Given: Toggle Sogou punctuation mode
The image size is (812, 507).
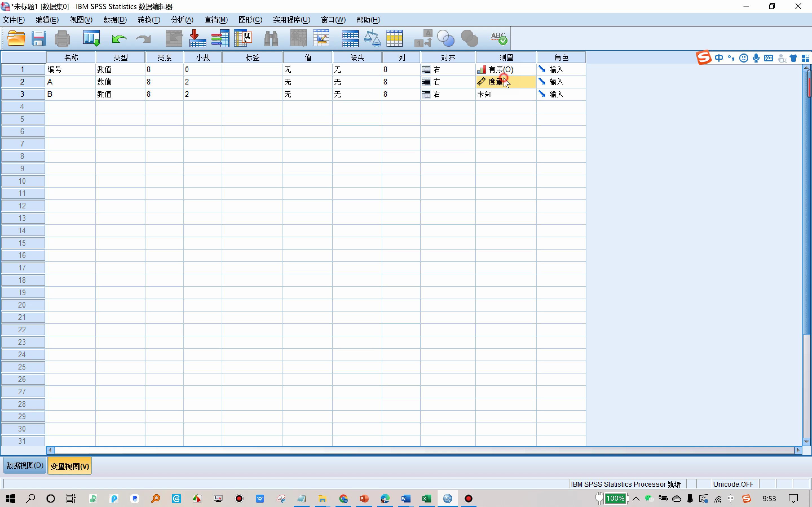Looking at the screenshot, I should tap(731, 58).
